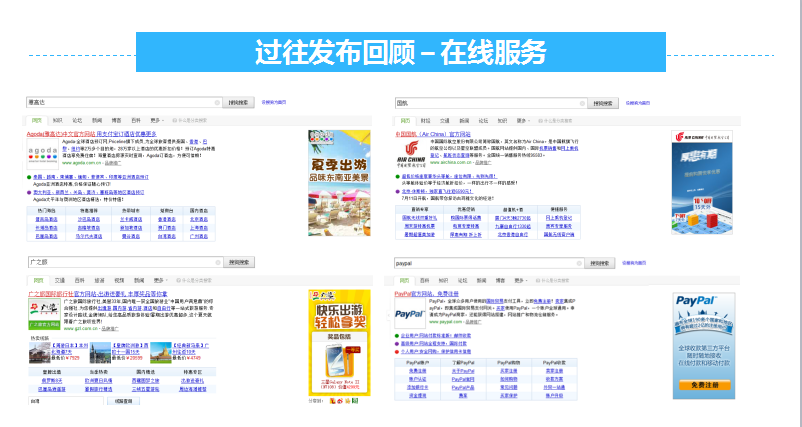Select 网页 tab in the 雅高达 results
This screenshot has height=427, width=802.
pos(37,121)
